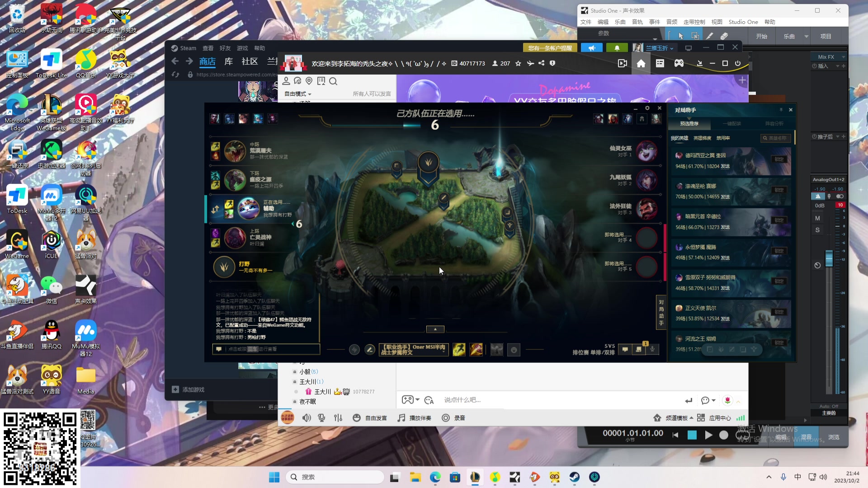Open Steam from the Windows taskbar
Image resolution: width=868 pixels, height=488 pixels.
574,477
